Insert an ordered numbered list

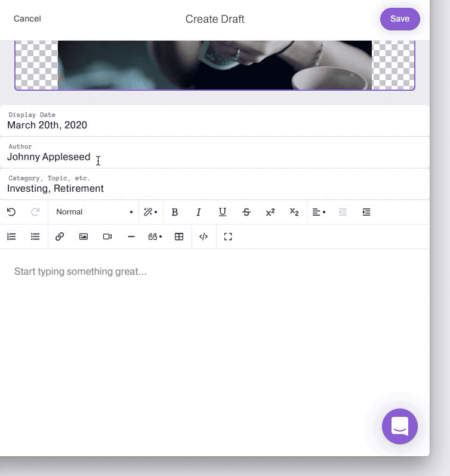[x=11, y=237]
